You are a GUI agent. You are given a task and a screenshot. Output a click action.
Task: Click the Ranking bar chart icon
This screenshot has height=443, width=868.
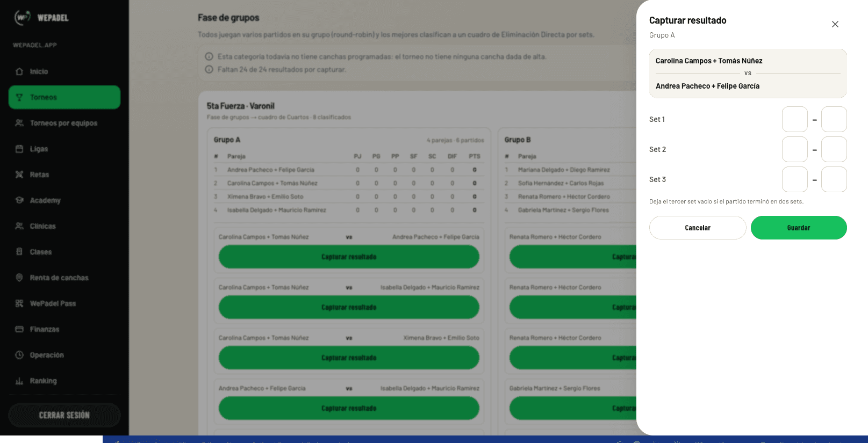(x=19, y=381)
